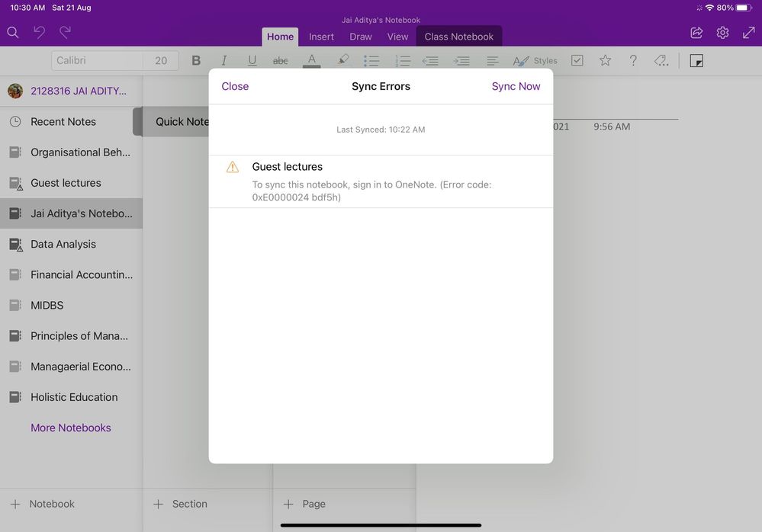This screenshot has height=532, width=762.
Task: Click the More Notebooks link
Action: [70, 428]
